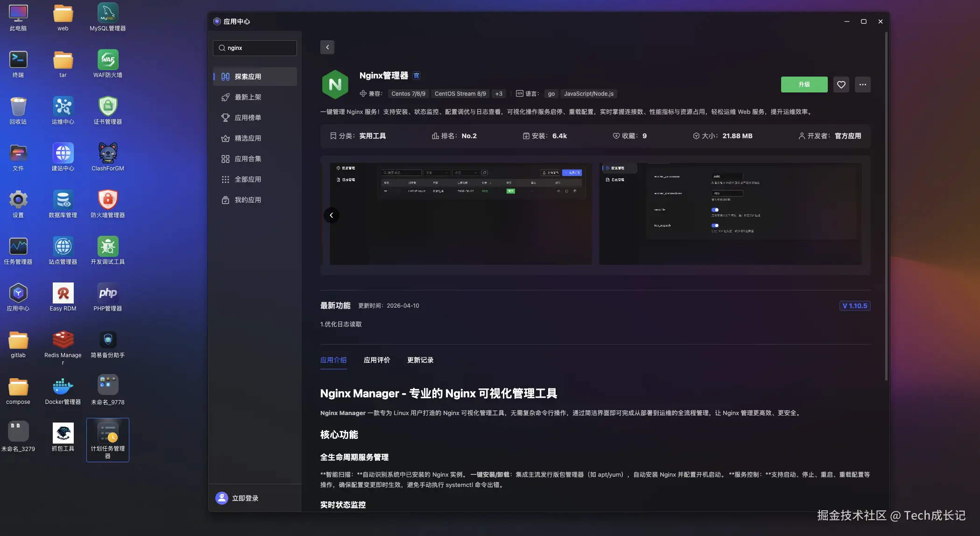The image size is (980, 536).
Task: Open the more options ellipsis menu
Action: pyautogui.click(x=863, y=85)
